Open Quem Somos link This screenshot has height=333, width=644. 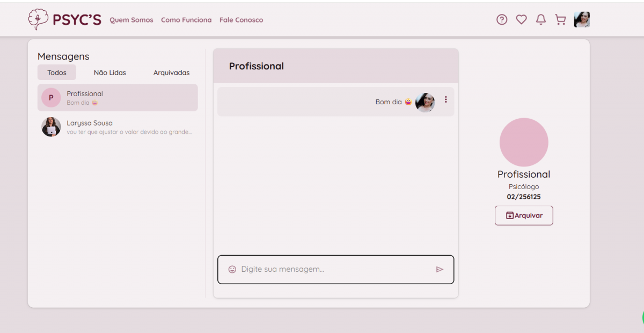[x=131, y=20]
